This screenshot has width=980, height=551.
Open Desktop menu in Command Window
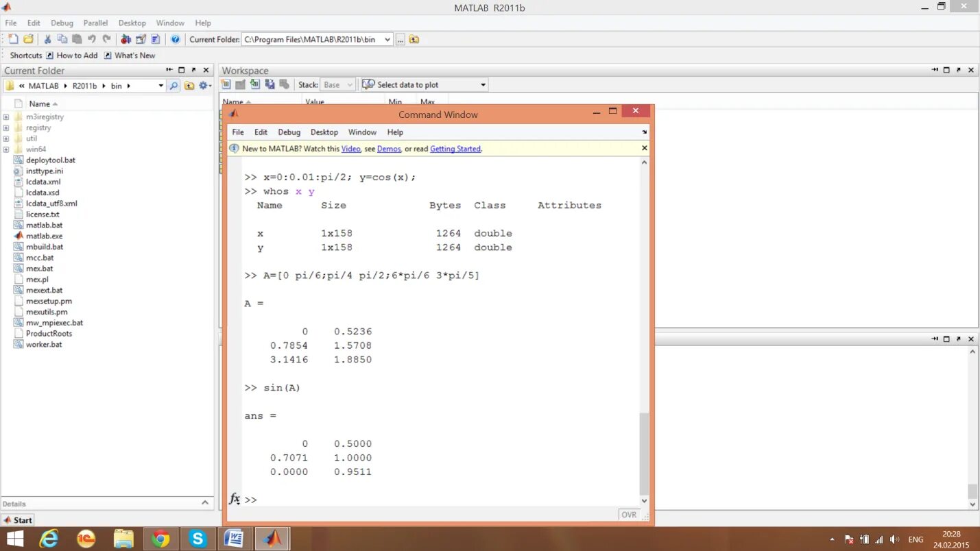coord(324,132)
